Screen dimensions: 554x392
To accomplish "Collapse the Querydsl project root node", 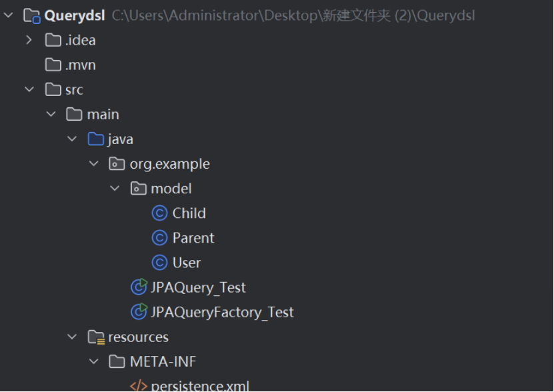I will point(8,15).
